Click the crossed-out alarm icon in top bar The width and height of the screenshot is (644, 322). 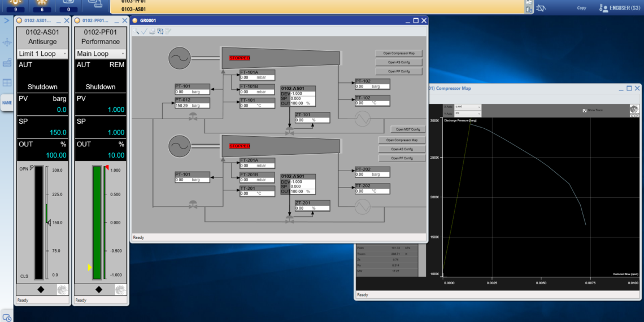tap(541, 8)
